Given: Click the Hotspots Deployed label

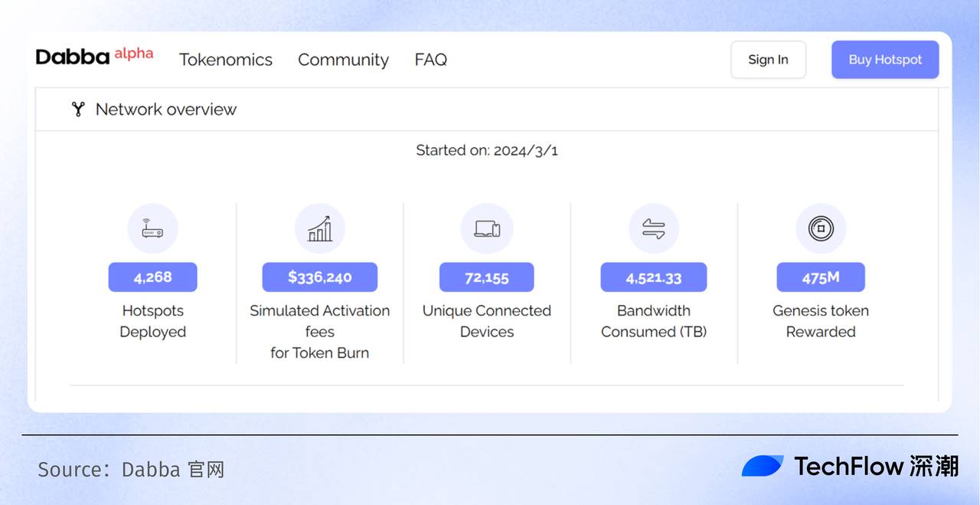Looking at the screenshot, I should pyautogui.click(x=153, y=321).
